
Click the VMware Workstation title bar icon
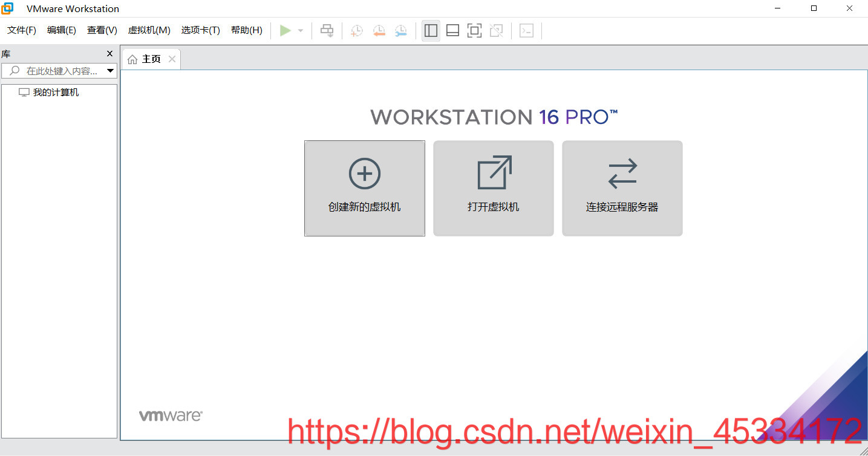click(8, 8)
